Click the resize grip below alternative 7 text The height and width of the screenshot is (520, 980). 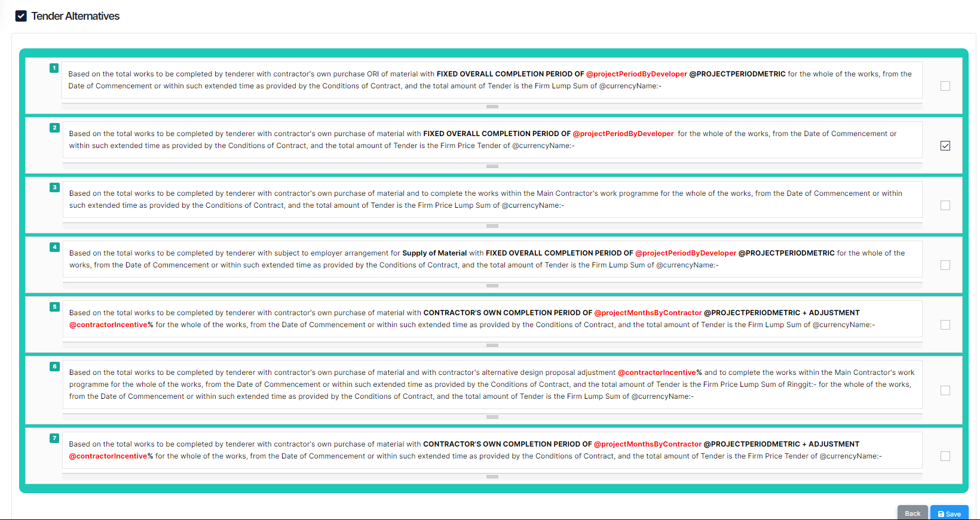(x=492, y=476)
